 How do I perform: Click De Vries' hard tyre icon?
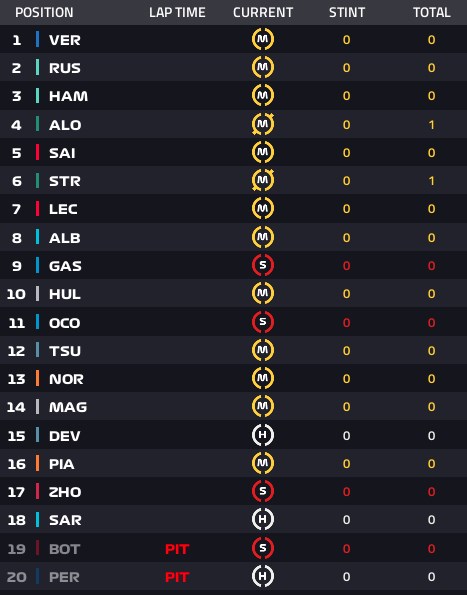tap(263, 435)
